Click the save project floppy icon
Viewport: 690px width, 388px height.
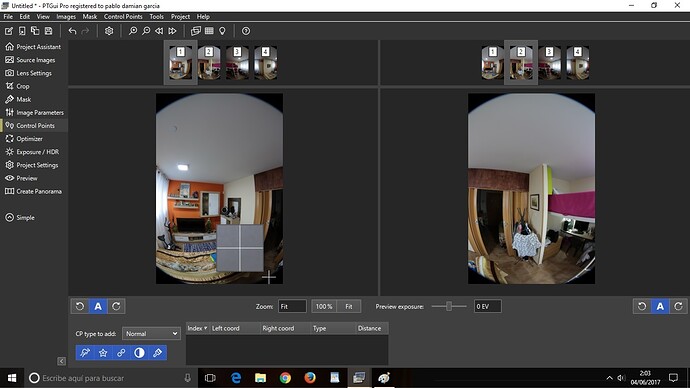[x=48, y=31]
